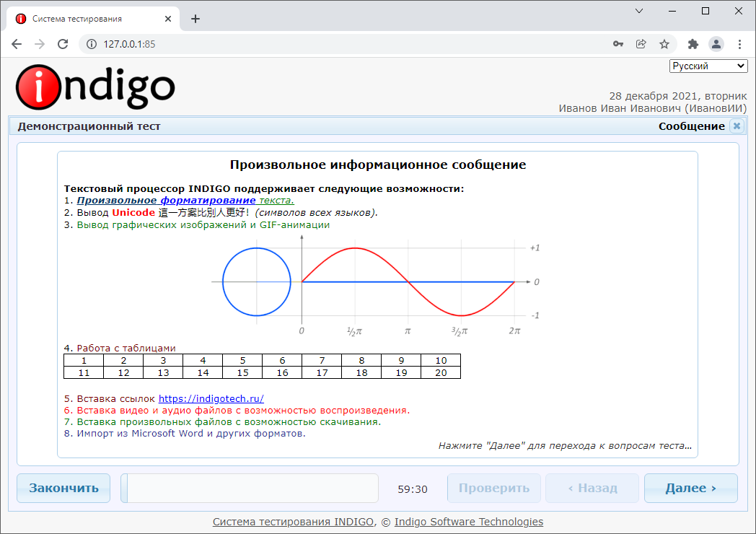The height and width of the screenshot is (534, 756).
Task: Click the sine wave animation image
Action: point(377,286)
